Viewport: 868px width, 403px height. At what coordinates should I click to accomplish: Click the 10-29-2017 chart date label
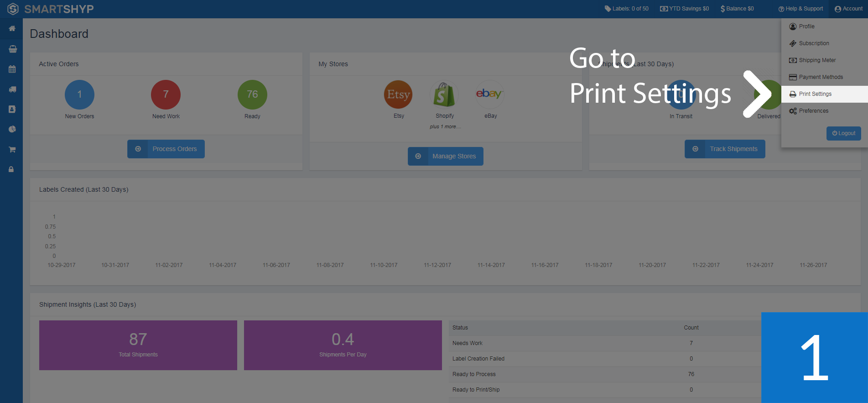[62, 265]
